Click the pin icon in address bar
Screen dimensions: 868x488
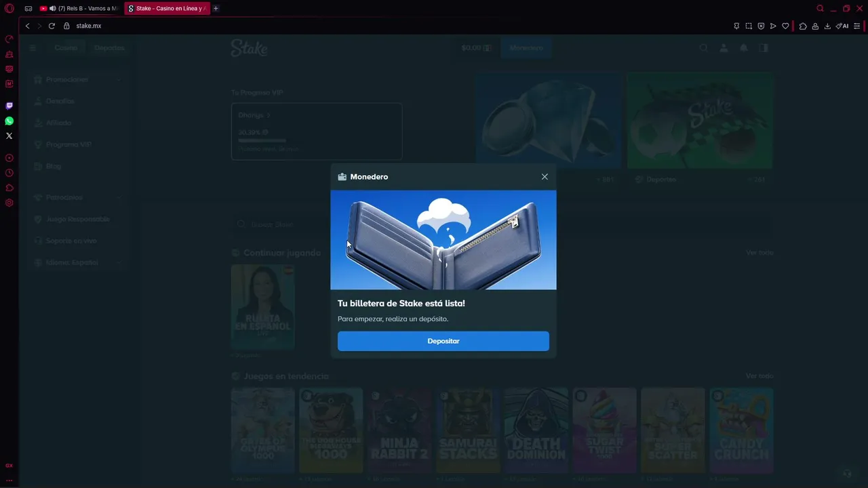point(736,26)
